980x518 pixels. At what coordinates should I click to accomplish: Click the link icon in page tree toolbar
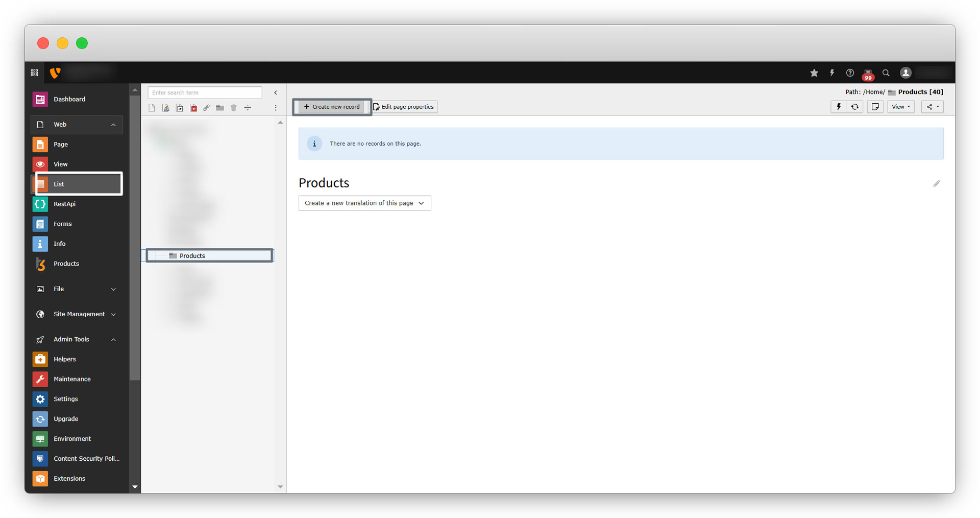(206, 108)
